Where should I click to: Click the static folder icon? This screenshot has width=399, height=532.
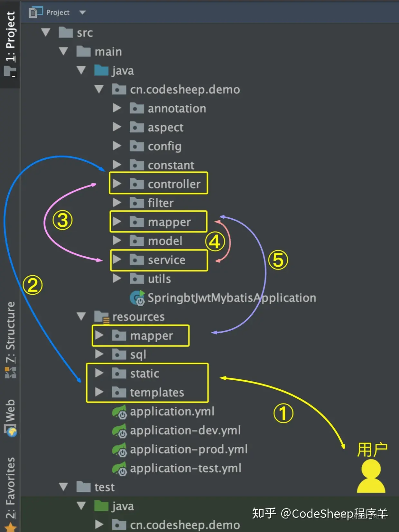point(119,373)
